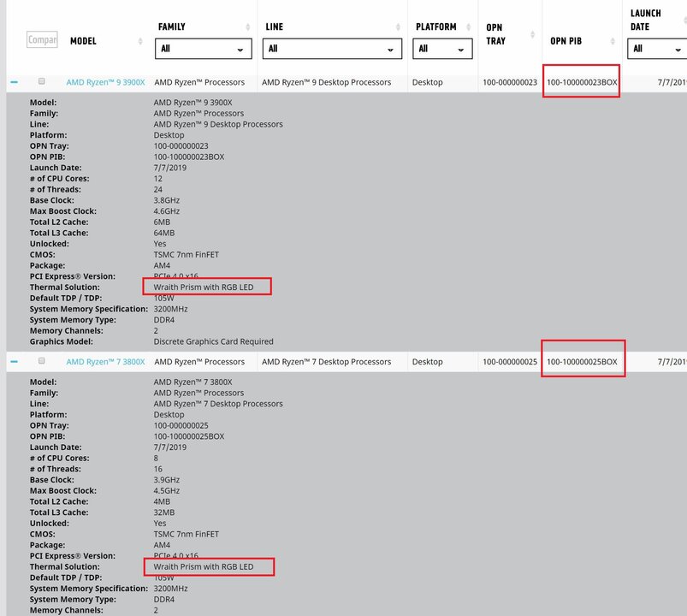This screenshot has width=687, height=616.
Task: Select OPN PIB cell 100-100000023BOX in 3900X row
Action: pos(582,82)
